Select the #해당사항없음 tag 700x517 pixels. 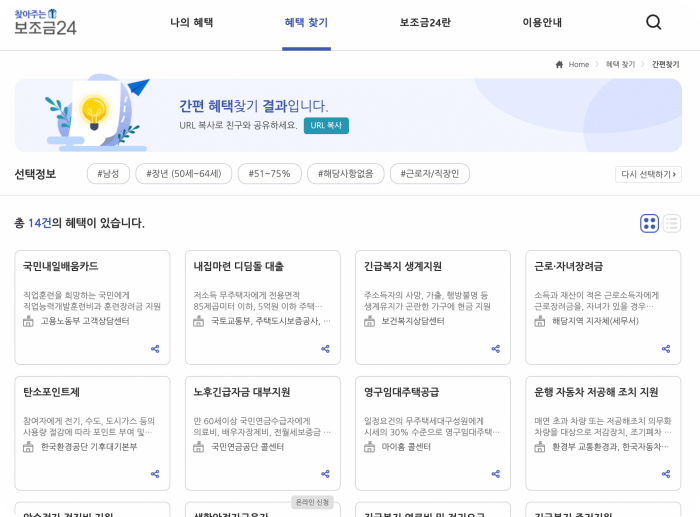tap(346, 174)
